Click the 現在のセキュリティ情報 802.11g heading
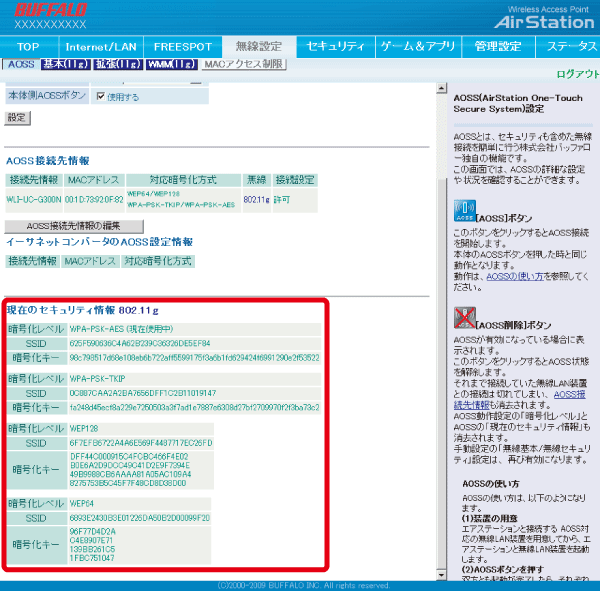The width and height of the screenshot is (600, 591). pyautogui.click(x=83, y=310)
